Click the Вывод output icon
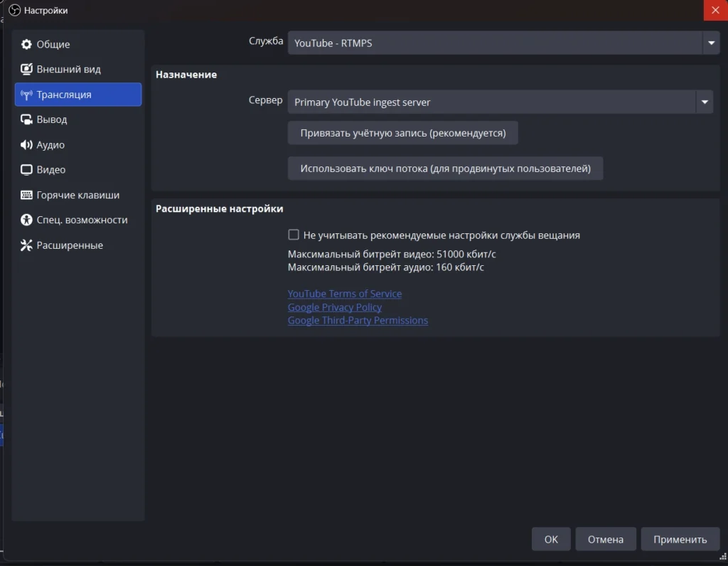The image size is (728, 566). (26, 119)
